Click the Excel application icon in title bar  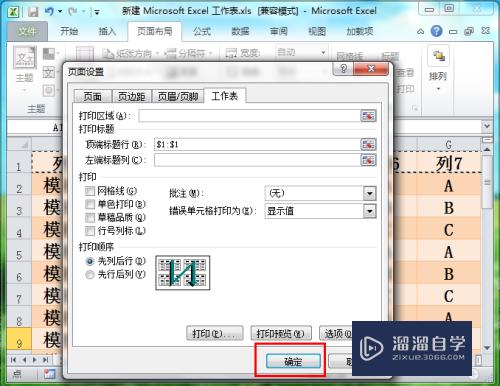tap(13, 12)
